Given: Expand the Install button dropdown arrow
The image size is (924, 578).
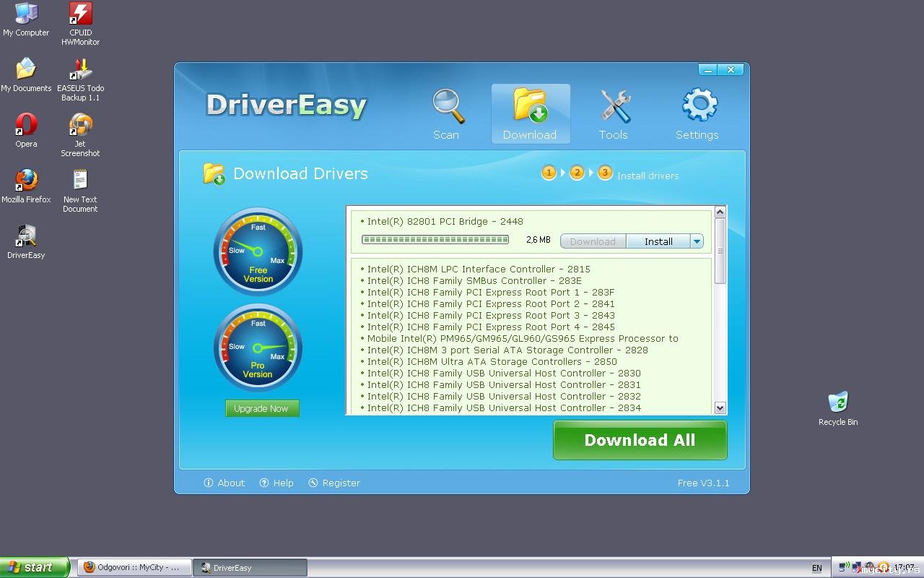Looking at the screenshot, I should coord(697,241).
